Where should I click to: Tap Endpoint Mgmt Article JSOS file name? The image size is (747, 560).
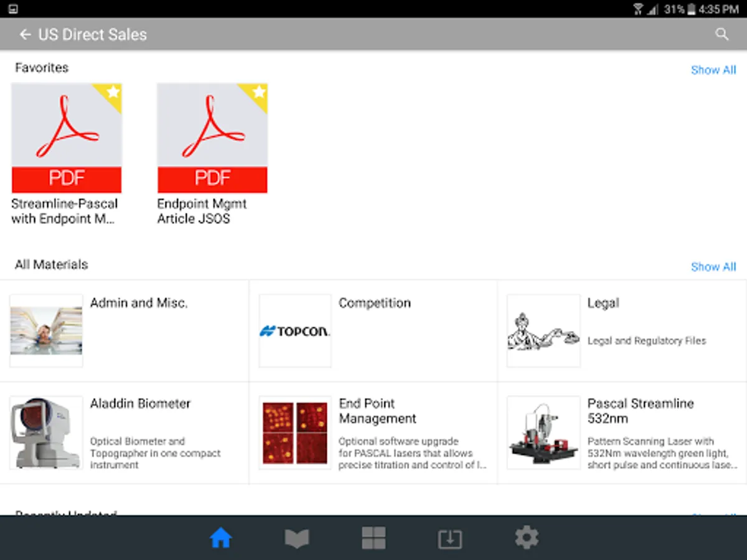pyautogui.click(x=202, y=211)
